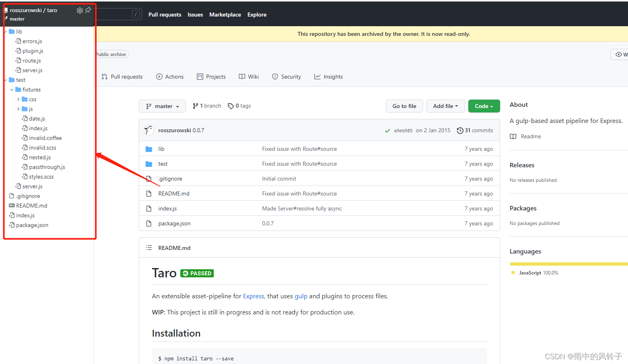Image resolution: width=628 pixels, height=364 pixels.
Task: Open the Releases section heading
Action: (522, 165)
